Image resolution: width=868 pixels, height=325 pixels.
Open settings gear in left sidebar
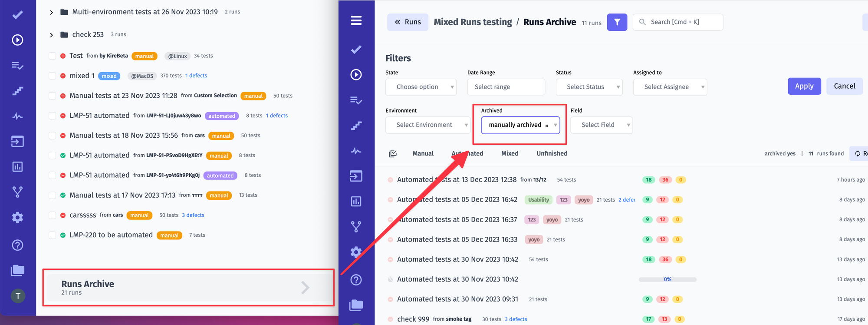tap(17, 217)
